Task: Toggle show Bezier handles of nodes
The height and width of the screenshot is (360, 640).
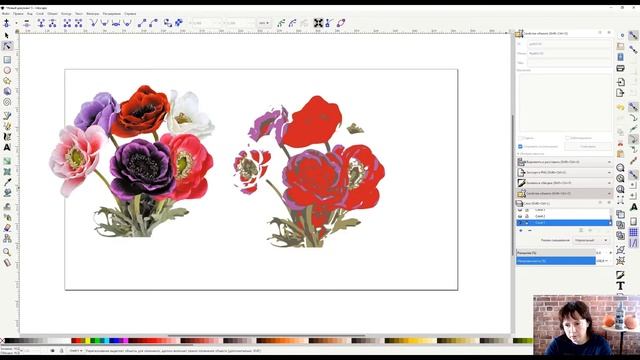Action: tap(329, 23)
